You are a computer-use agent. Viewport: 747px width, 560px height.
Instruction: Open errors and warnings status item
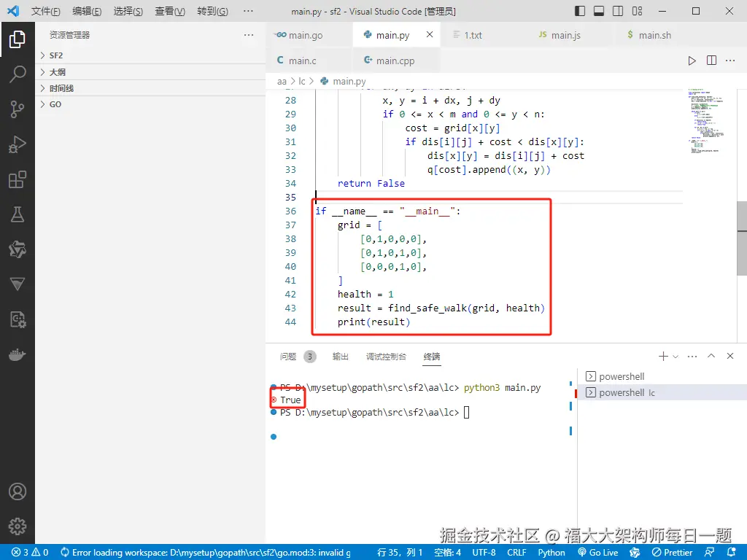pos(30,553)
